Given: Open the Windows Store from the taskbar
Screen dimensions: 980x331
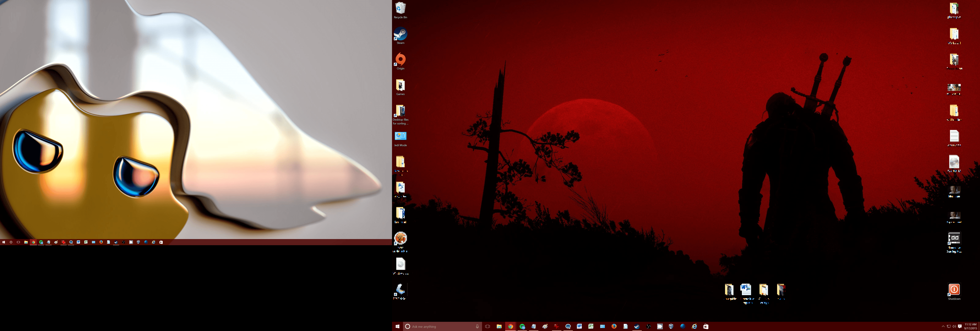Looking at the screenshot, I should pos(706,326).
